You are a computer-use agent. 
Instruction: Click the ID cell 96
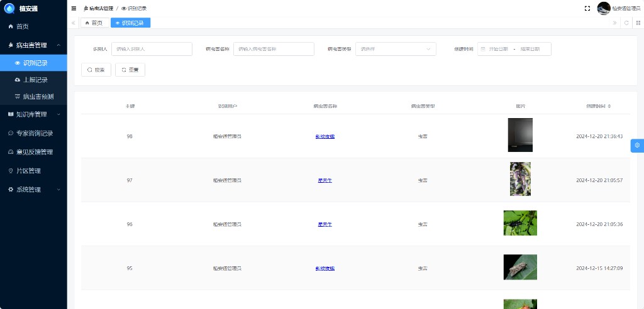click(x=130, y=224)
